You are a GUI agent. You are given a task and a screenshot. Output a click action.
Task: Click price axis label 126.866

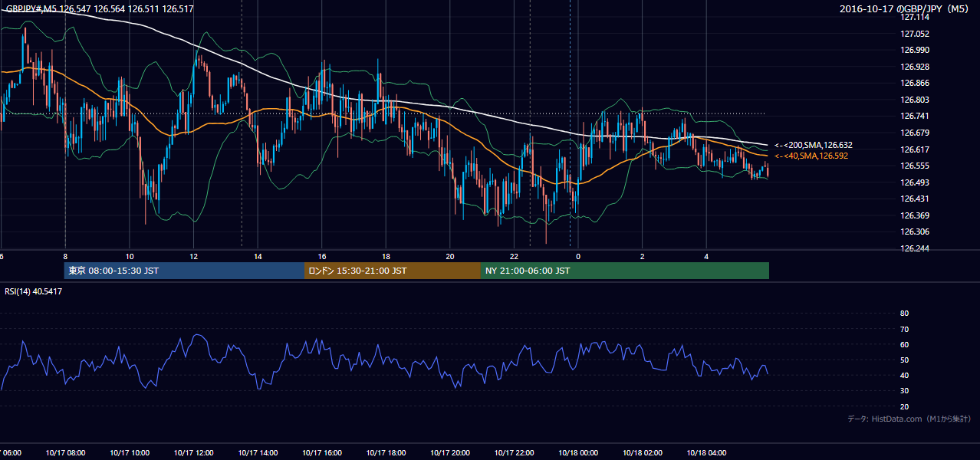click(x=914, y=83)
